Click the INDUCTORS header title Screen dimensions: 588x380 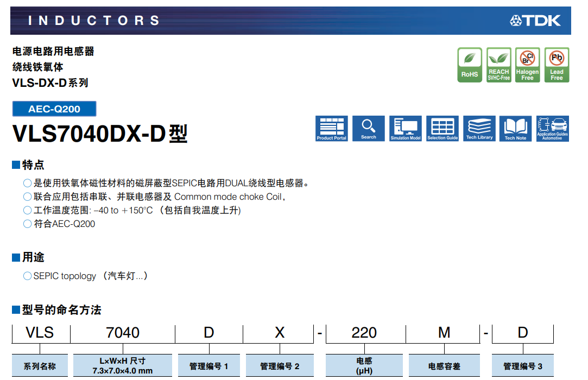click(x=94, y=21)
